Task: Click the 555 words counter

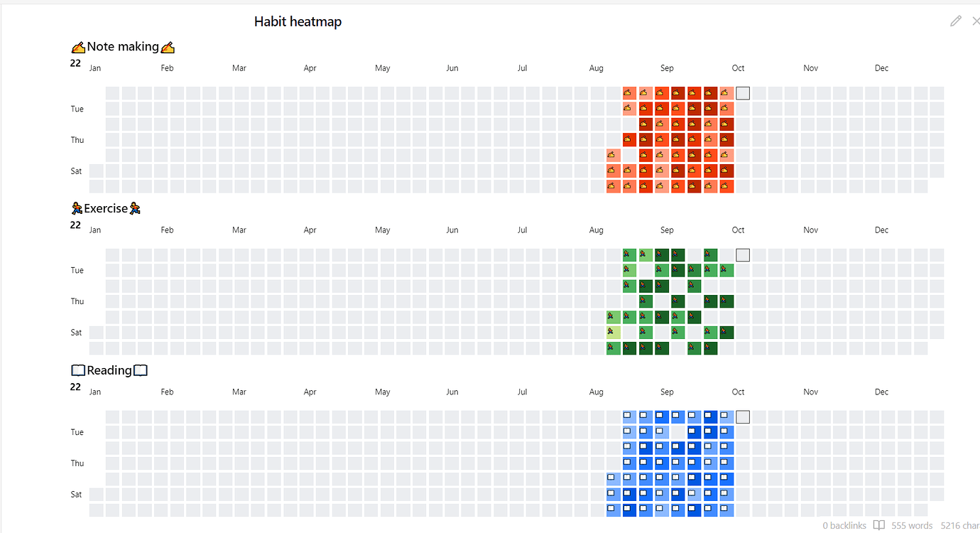Action: 912,525
